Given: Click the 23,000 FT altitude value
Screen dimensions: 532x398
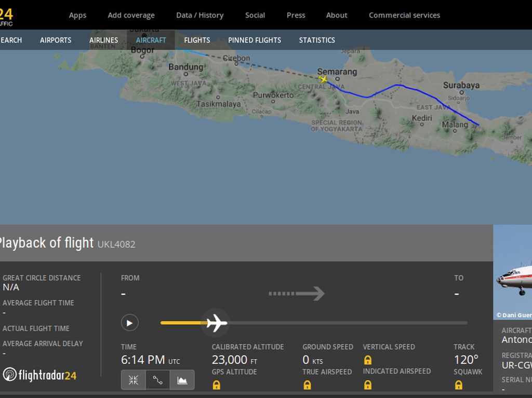Looking at the screenshot, I should tap(234, 360).
